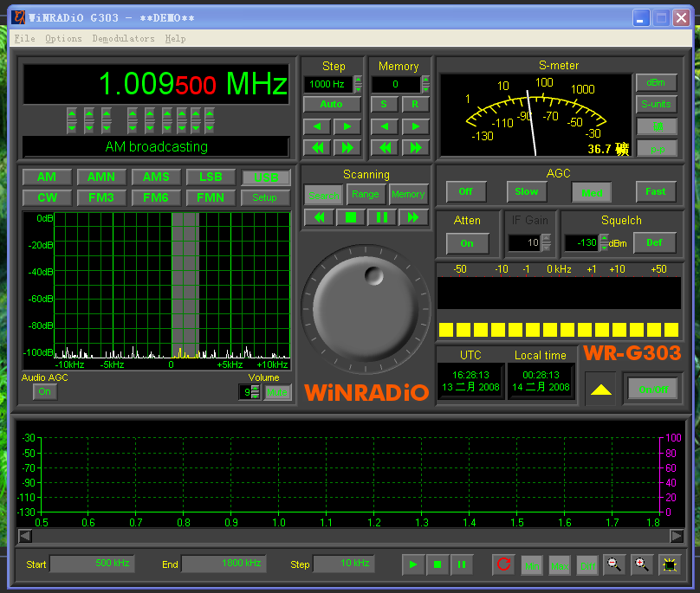Mute the audio volume
The image size is (700, 593).
276,392
